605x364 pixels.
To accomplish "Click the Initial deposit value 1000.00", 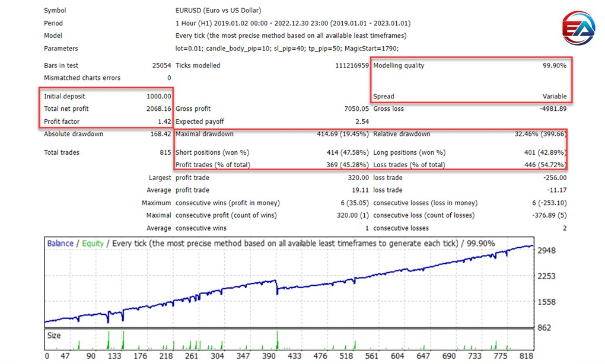I will click(x=158, y=96).
